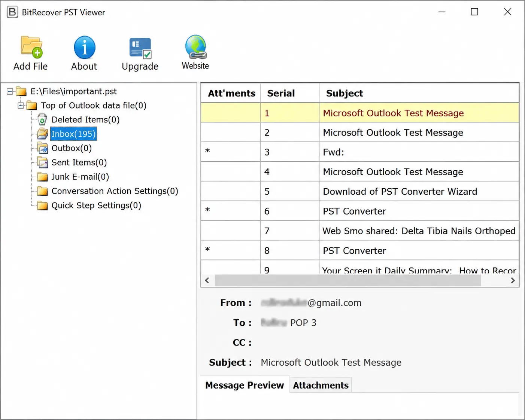Click the BitRecover app logo in title bar

point(12,12)
